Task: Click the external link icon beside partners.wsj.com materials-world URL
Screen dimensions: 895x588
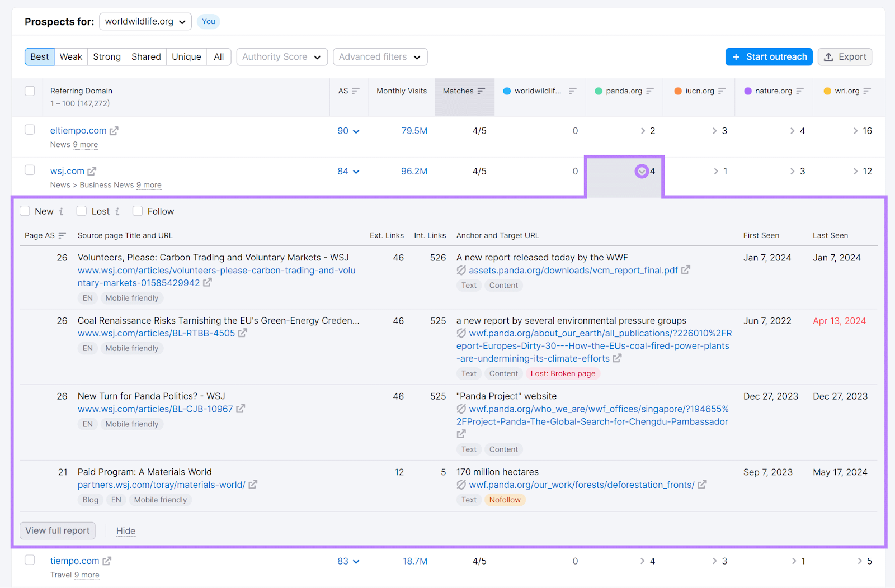Action: tap(253, 485)
